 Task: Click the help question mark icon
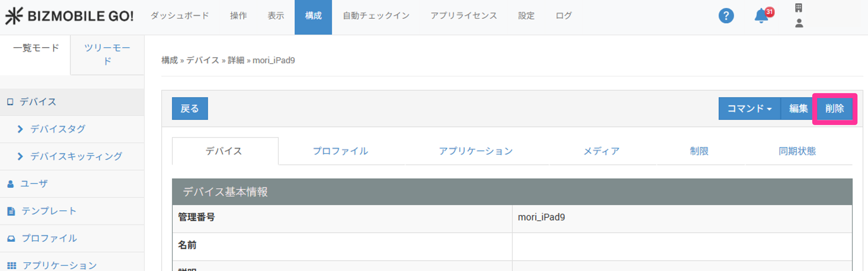(x=726, y=16)
